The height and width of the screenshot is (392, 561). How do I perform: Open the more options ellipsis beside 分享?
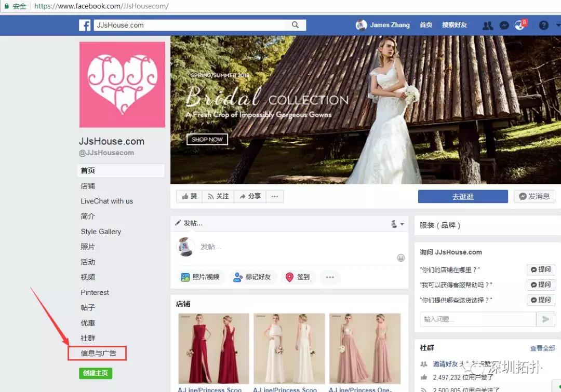(275, 196)
